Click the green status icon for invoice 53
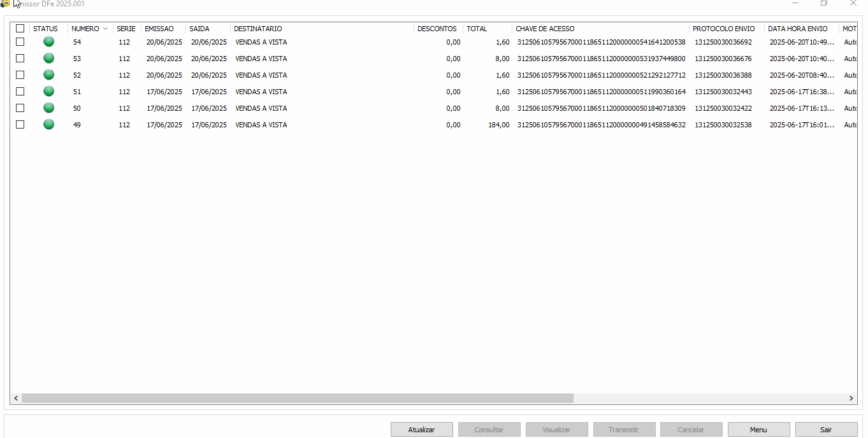This screenshot has height=438, width=868. click(48, 59)
